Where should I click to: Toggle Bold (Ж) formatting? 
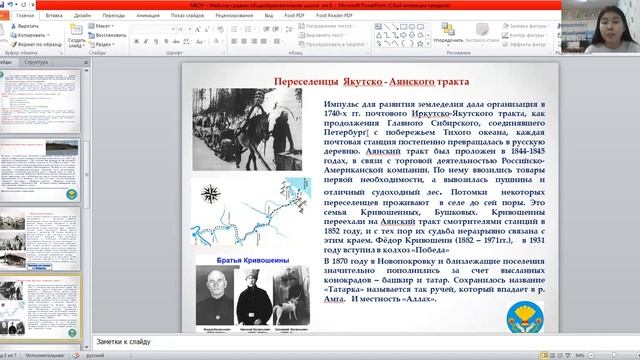pyautogui.click(x=136, y=41)
